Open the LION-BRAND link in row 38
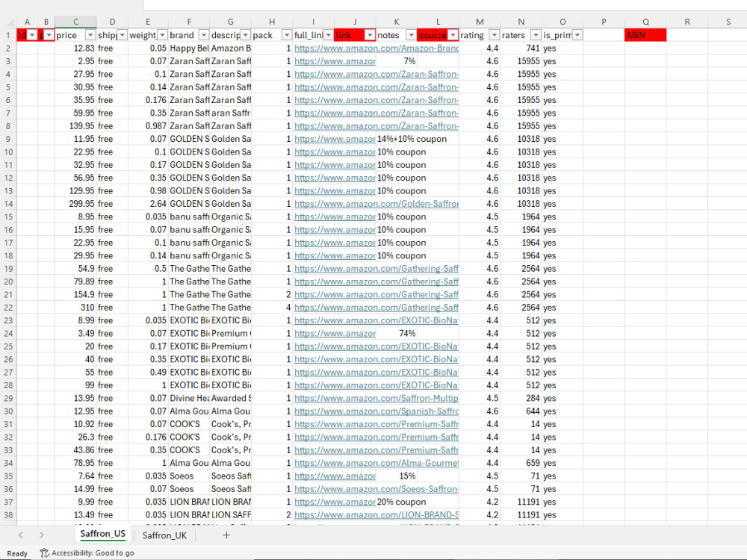The height and width of the screenshot is (560, 747). click(x=376, y=514)
